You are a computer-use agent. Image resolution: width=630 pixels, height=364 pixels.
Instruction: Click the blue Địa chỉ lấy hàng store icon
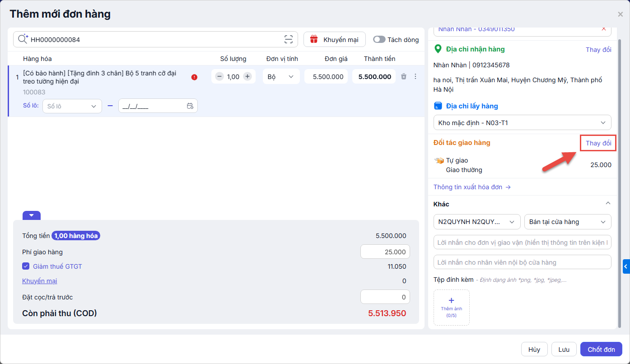coord(438,106)
